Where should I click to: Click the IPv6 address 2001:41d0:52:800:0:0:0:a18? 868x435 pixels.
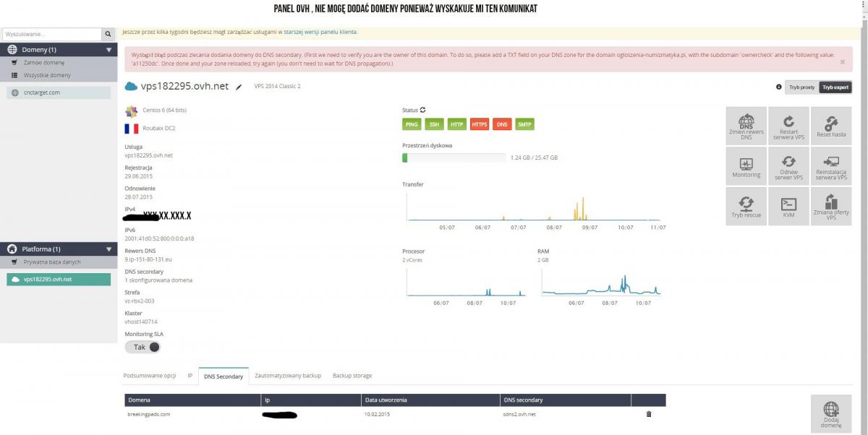[x=159, y=238]
